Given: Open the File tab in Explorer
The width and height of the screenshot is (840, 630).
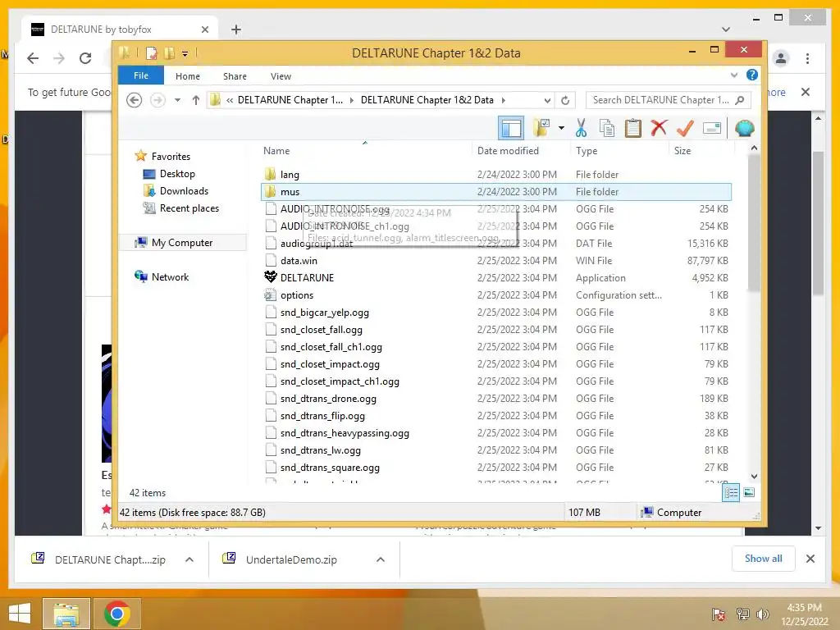Looking at the screenshot, I should point(141,75).
